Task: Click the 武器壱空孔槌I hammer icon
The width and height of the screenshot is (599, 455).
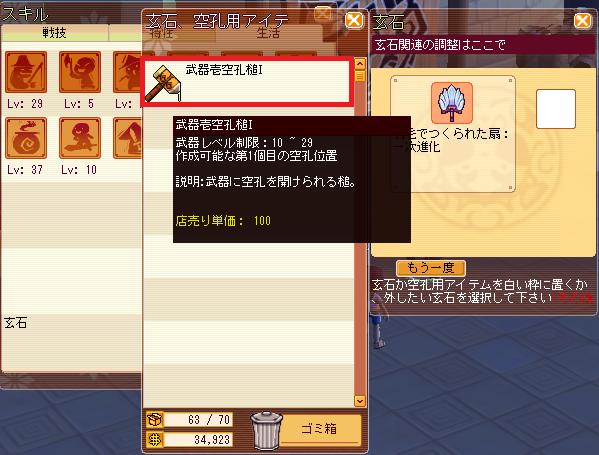Action: 164,83
